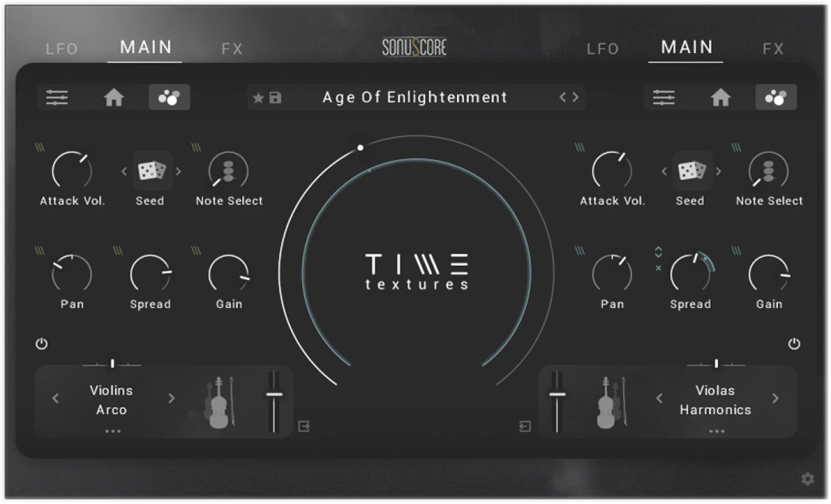Switch to previous instrument before Violins Arco
Screen dimensions: 831x504
56,399
